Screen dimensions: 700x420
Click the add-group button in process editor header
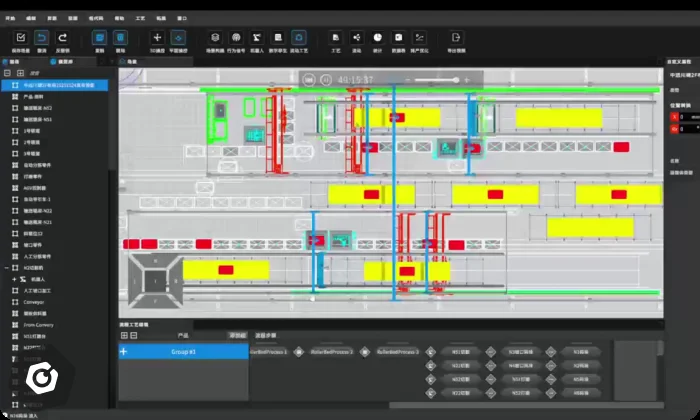(x=238, y=335)
